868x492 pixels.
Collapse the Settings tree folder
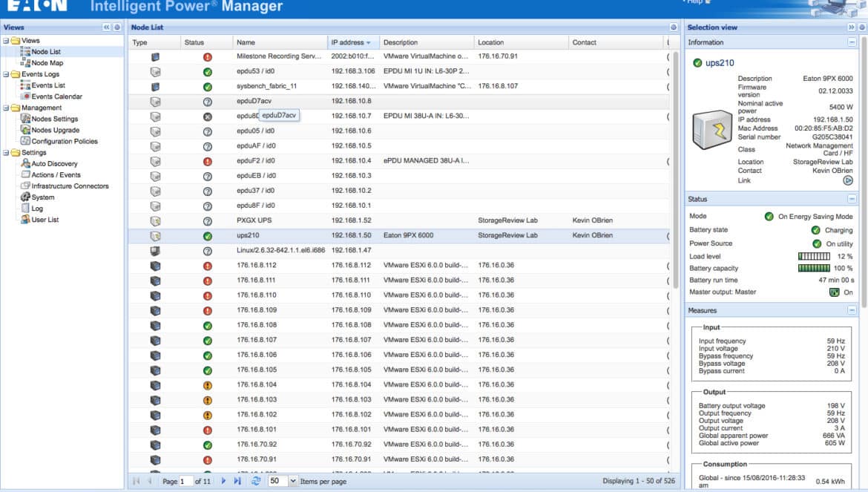point(6,153)
